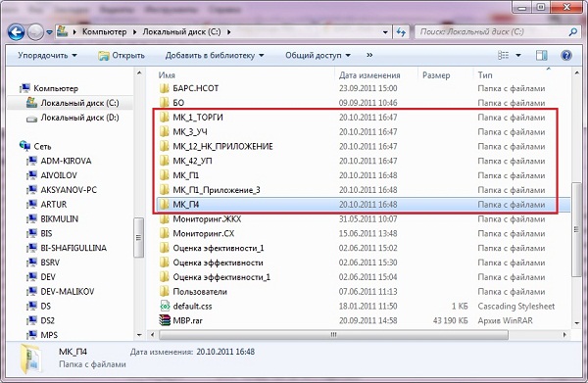588x383 pixels.
Task: Open network computer AIVOILOV
Action: [x=52, y=175]
